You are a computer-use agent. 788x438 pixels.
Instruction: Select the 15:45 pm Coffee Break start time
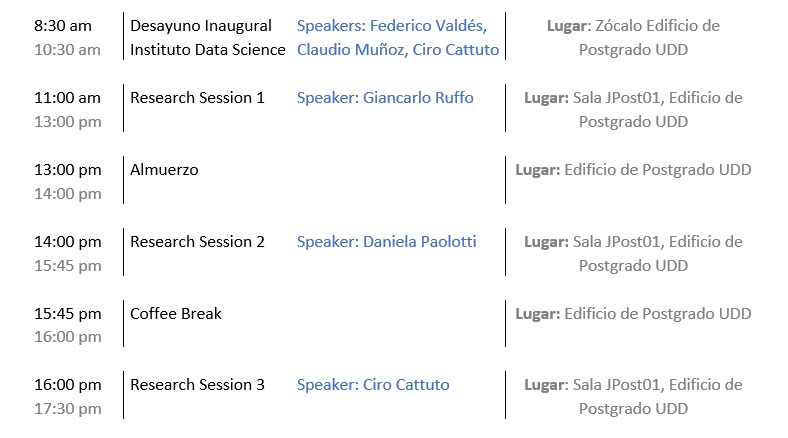(x=67, y=314)
